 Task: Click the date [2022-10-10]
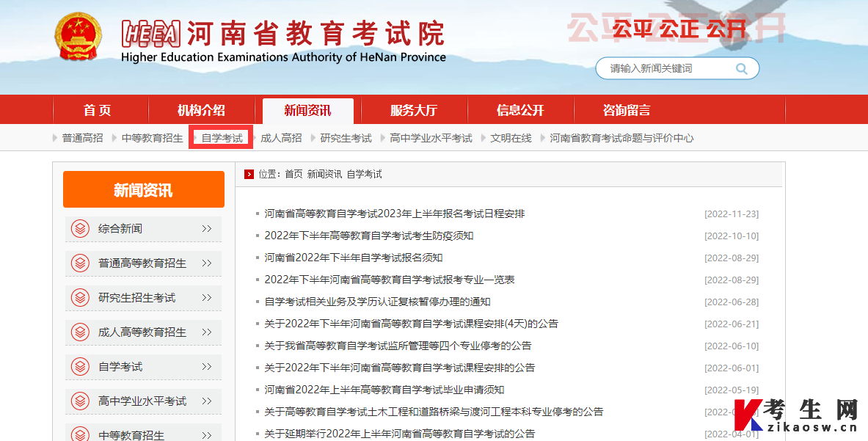(732, 236)
